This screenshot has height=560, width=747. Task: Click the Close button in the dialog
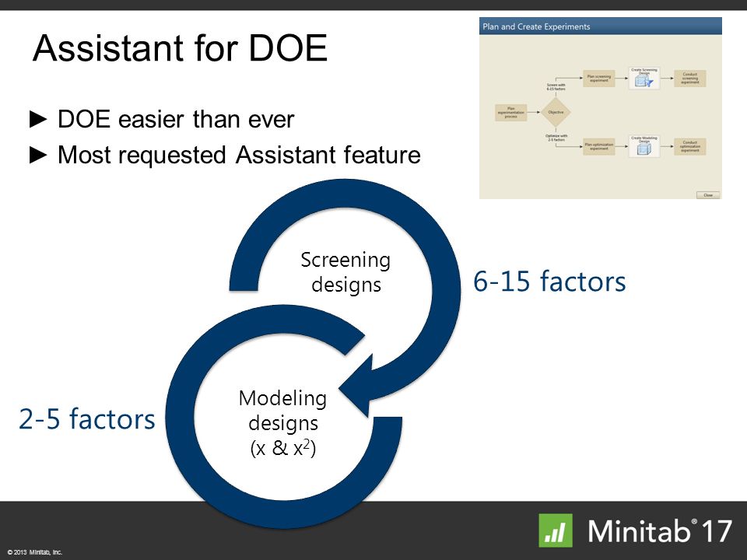pyautogui.click(x=708, y=194)
